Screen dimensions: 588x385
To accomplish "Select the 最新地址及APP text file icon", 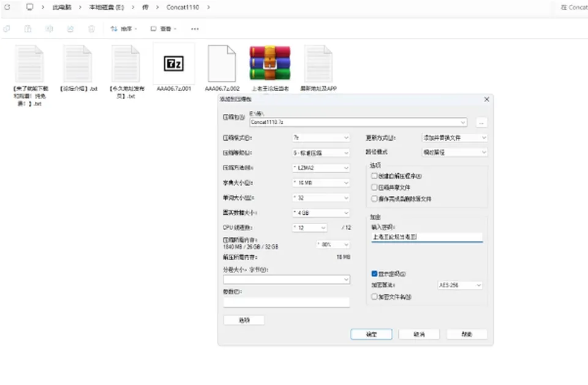I will pos(318,67).
